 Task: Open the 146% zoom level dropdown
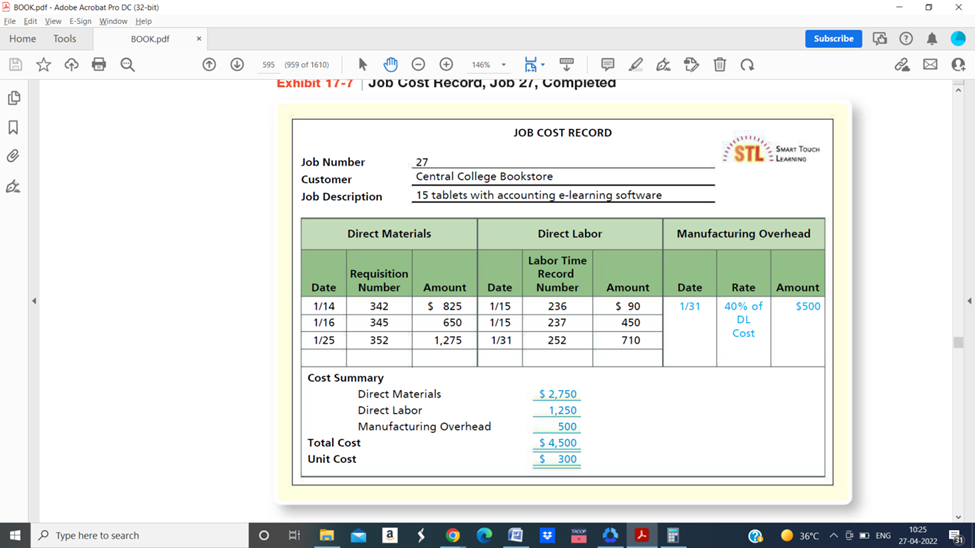coord(503,65)
